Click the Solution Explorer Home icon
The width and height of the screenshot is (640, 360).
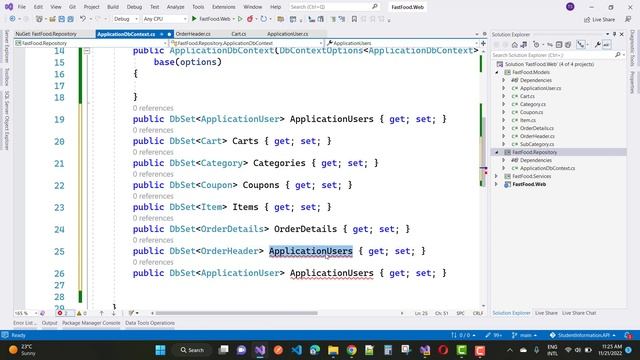(515, 44)
